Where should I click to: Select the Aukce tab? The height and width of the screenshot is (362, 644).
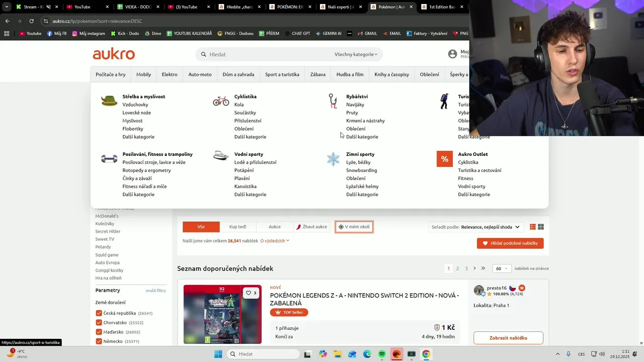tap(275, 227)
